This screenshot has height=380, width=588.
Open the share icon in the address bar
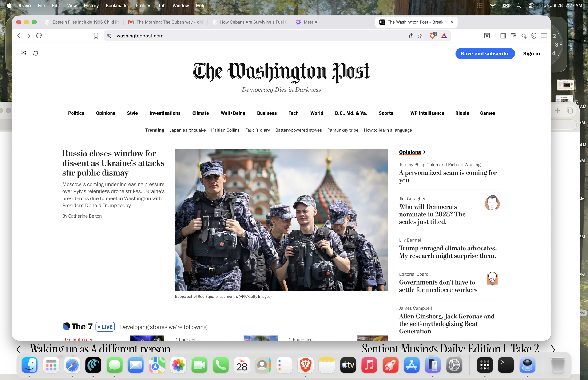[x=411, y=36]
